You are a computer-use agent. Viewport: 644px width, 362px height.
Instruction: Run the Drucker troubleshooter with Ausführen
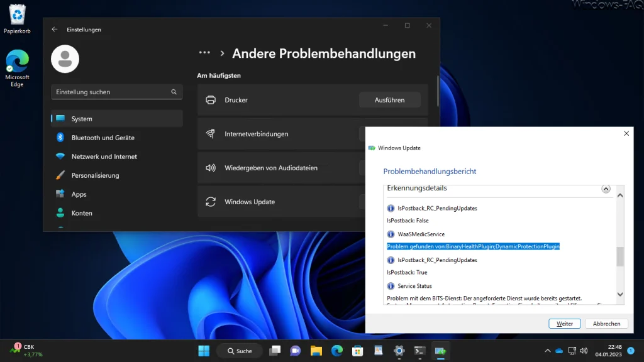tap(389, 100)
